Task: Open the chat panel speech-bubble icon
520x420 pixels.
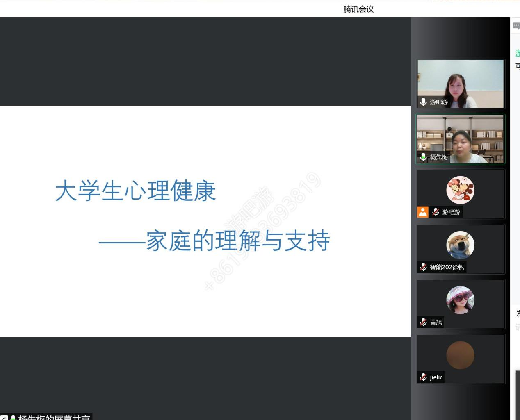Action: click(x=516, y=25)
